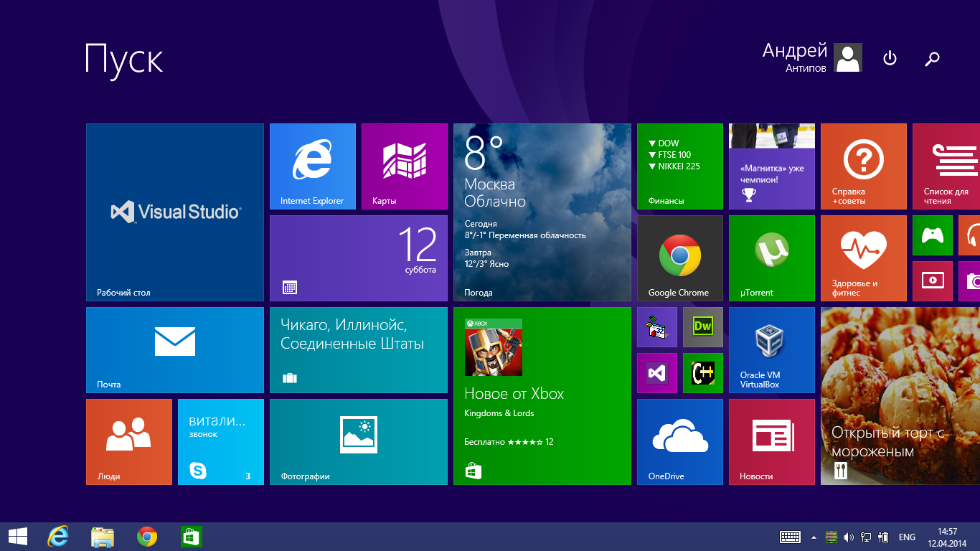Click the battery power tray icon

coord(883,537)
